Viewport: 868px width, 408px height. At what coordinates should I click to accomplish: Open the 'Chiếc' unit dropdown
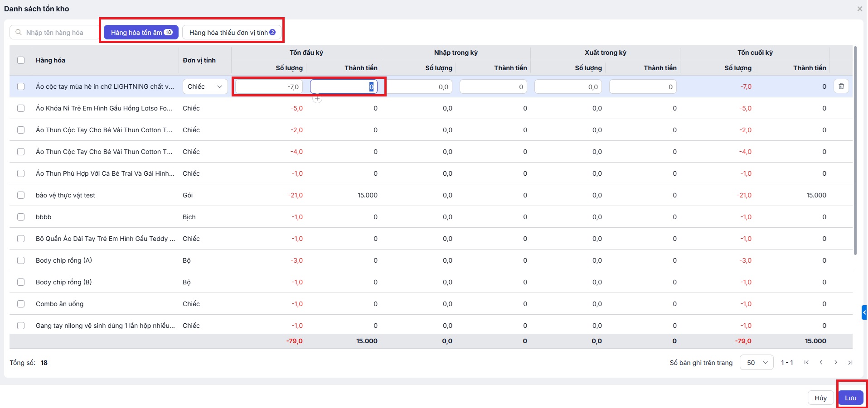tap(205, 86)
